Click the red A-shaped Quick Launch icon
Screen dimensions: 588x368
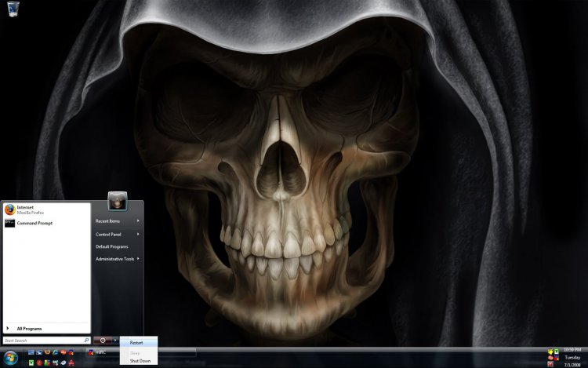(71, 363)
